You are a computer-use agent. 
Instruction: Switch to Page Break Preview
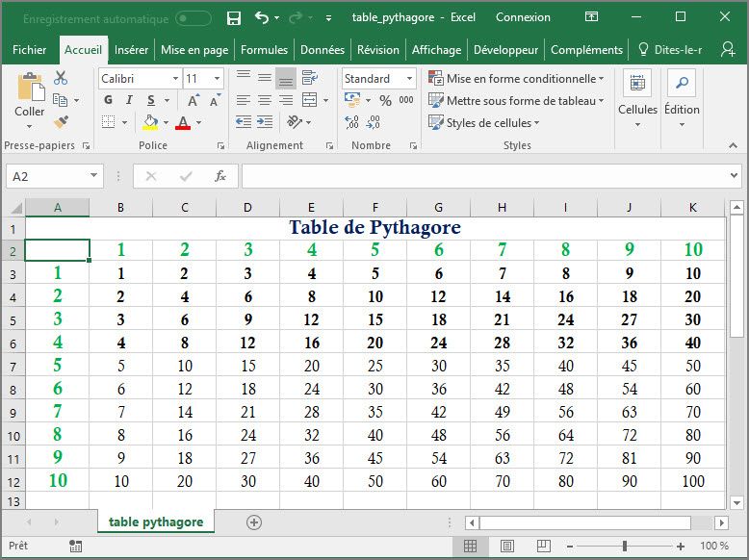tap(544, 547)
